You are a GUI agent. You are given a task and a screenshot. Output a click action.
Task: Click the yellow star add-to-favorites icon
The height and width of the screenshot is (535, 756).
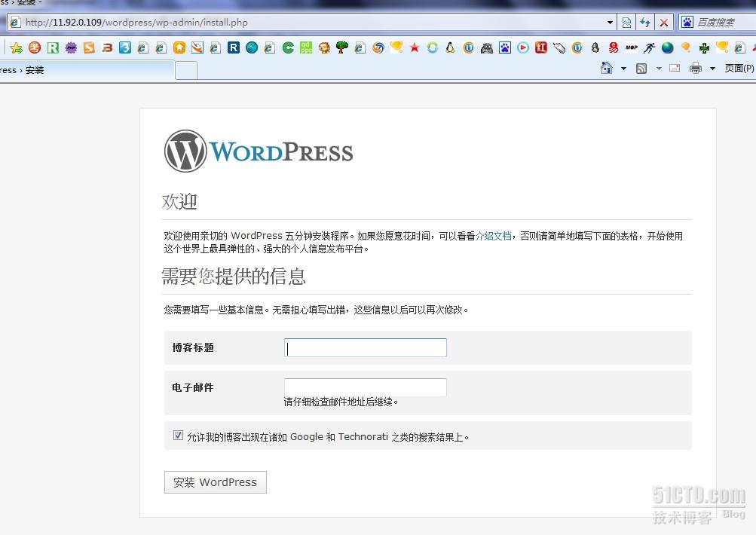[17, 47]
